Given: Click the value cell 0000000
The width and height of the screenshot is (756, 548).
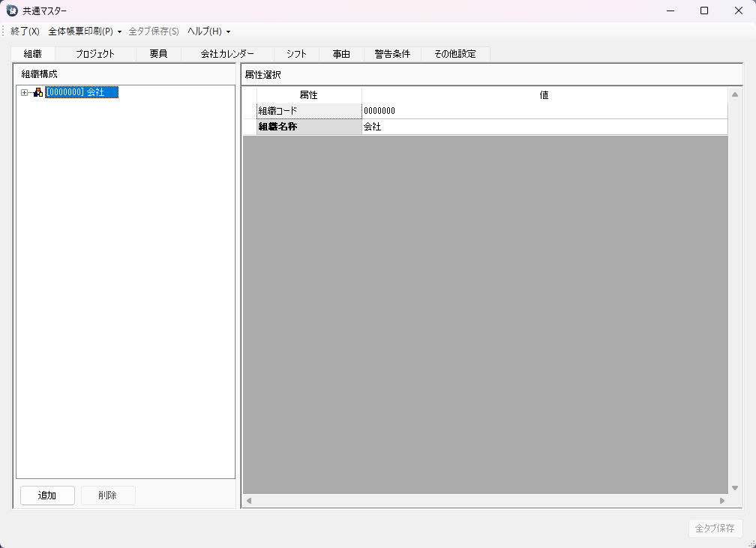Looking at the screenshot, I should click(x=544, y=111).
